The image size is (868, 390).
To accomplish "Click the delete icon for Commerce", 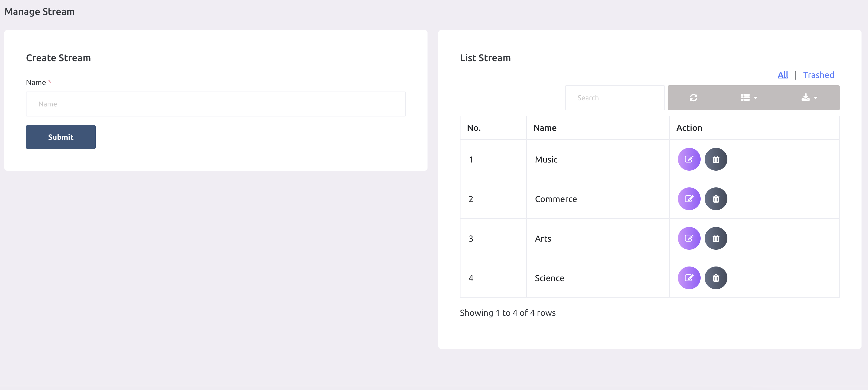I will click(x=715, y=199).
